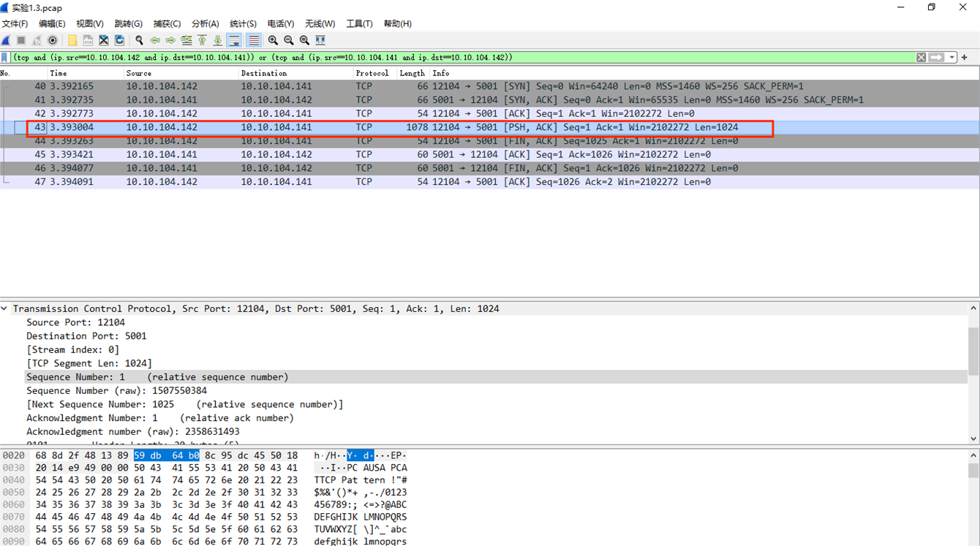Toggle packet list colorization

pos(253,40)
